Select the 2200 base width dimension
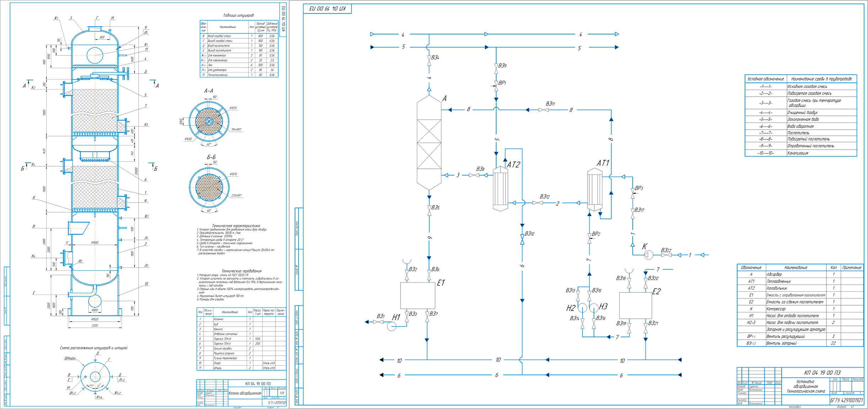Viewport: 868px width, 409px height. click(95, 325)
